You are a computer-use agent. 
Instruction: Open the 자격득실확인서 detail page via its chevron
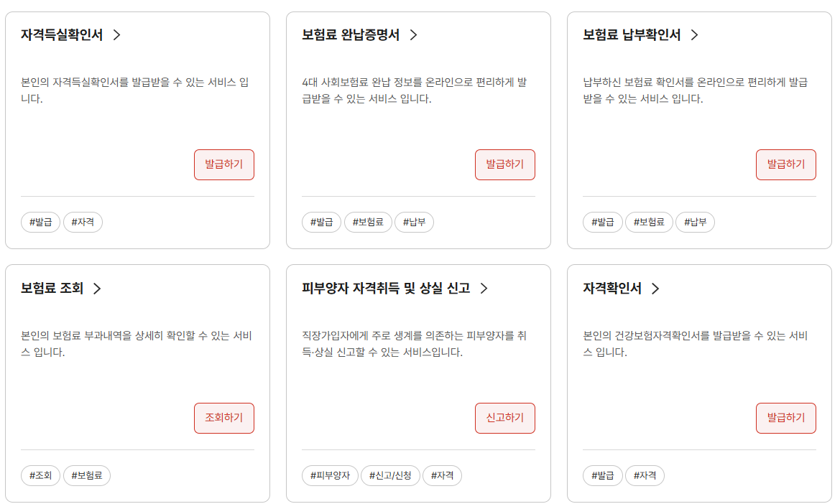[x=116, y=33]
